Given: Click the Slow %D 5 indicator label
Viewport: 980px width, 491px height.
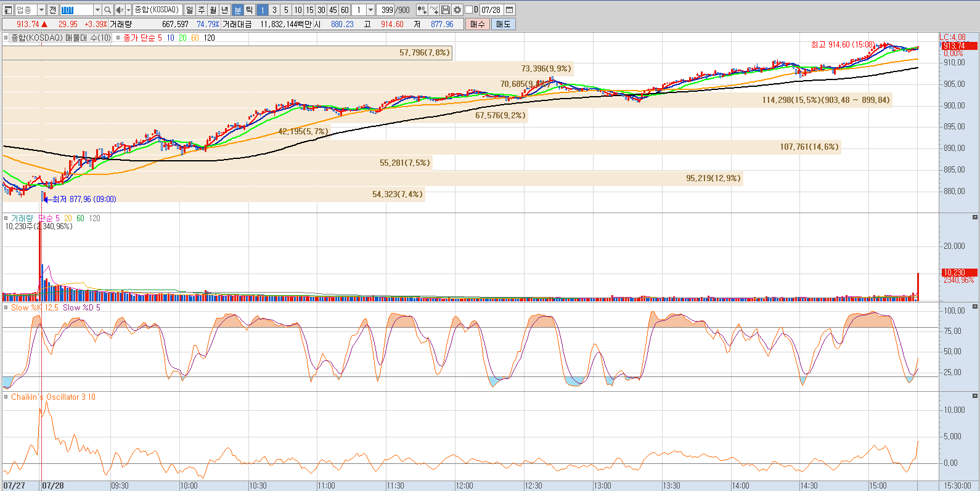Looking at the screenshot, I should click(81, 307).
